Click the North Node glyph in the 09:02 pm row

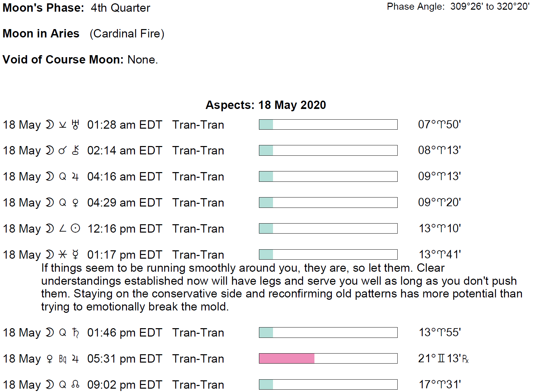click(x=76, y=385)
